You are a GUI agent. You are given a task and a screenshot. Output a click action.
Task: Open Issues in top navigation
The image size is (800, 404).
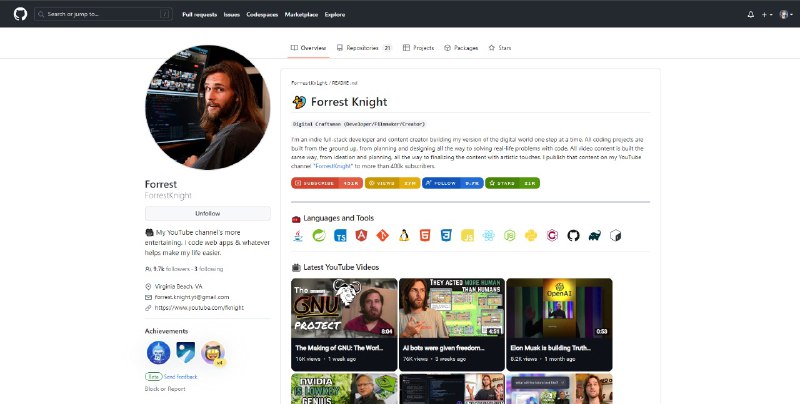tap(232, 15)
